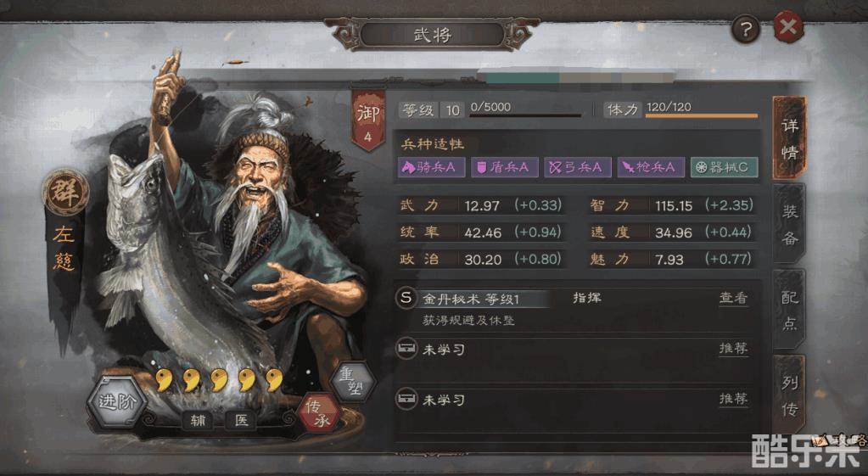Switch to the 配点 side tab
The height and width of the screenshot is (476, 868).
(x=789, y=310)
